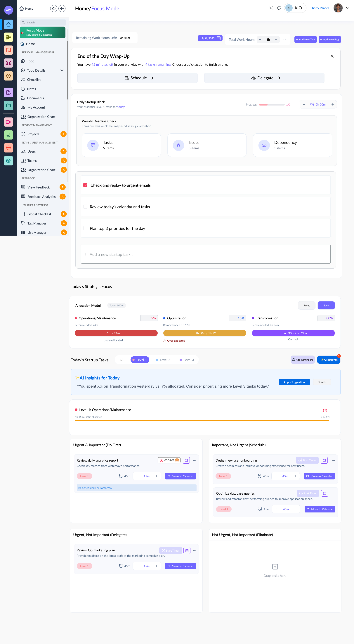This screenshot has width=354, height=644.
Task: Click the notification bell icon
Action: click(279, 8)
